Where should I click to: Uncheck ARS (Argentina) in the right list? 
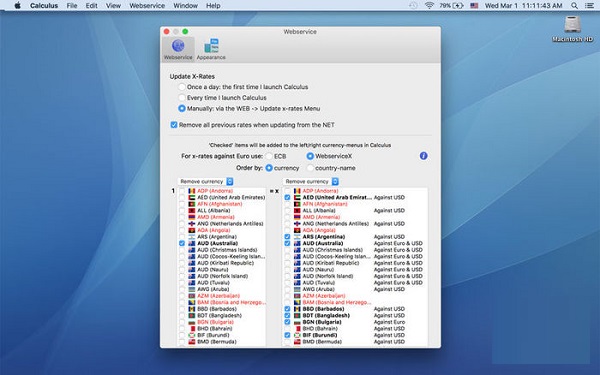tap(287, 237)
